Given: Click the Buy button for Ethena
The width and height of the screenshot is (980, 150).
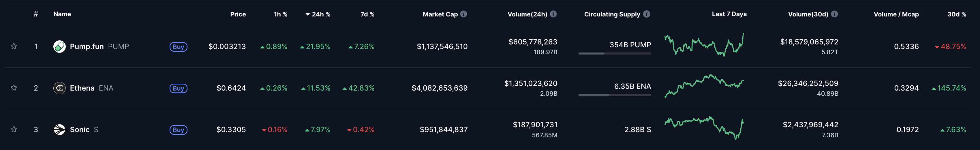Looking at the screenshot, I should (178, 88).
